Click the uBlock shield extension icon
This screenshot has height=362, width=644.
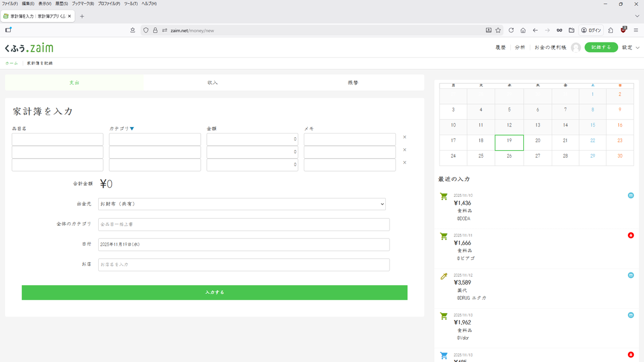tap(624, 30)
